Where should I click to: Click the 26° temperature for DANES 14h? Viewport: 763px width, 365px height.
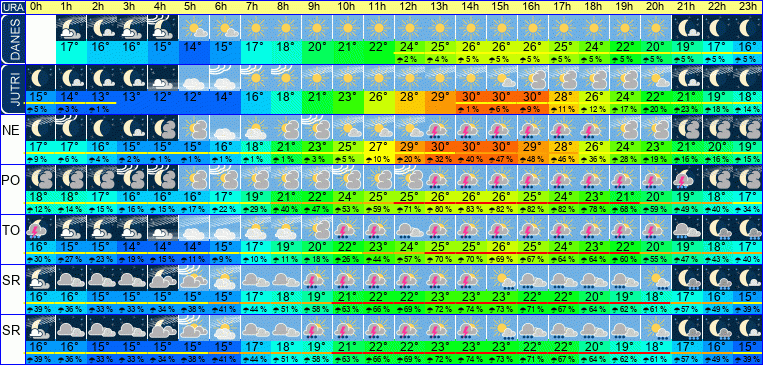[x=471, y=47]
